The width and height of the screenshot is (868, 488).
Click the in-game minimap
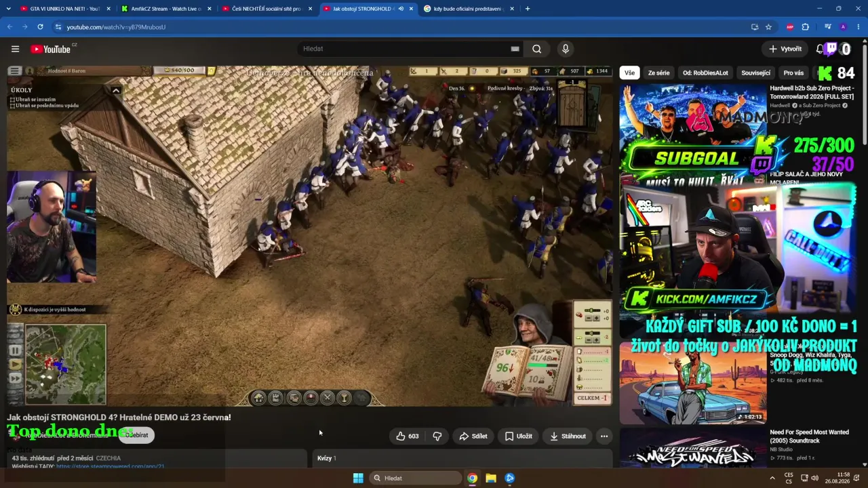click(x=66, y=364)
